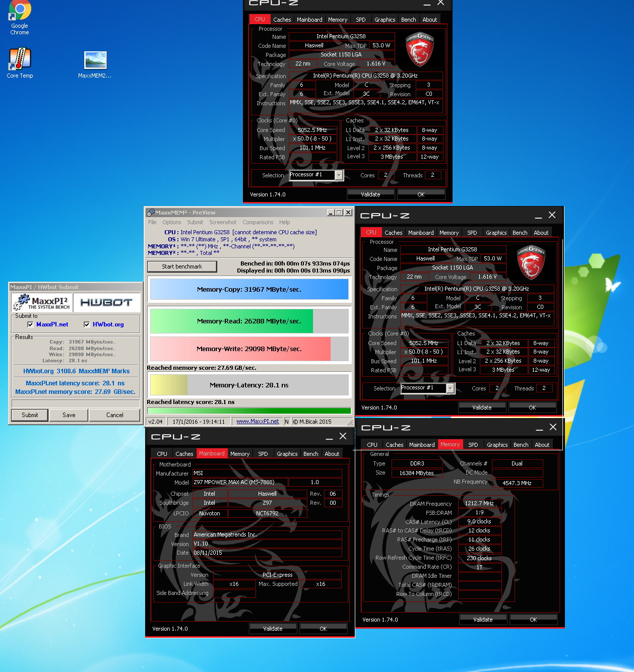Viewport: 634px width, 672px height.
Task: Select SPD tab in topmost CPU-Z window
Action: tap(361, 20)
